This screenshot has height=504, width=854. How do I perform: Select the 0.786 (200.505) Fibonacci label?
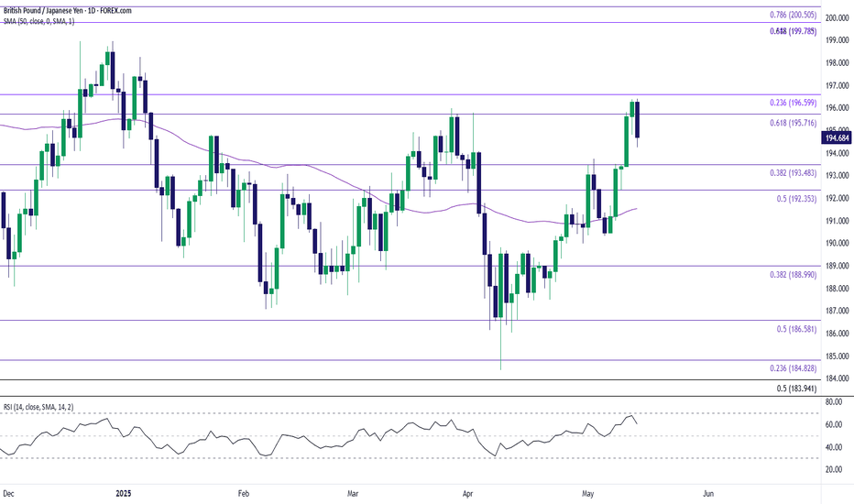(x=793, y=16)
